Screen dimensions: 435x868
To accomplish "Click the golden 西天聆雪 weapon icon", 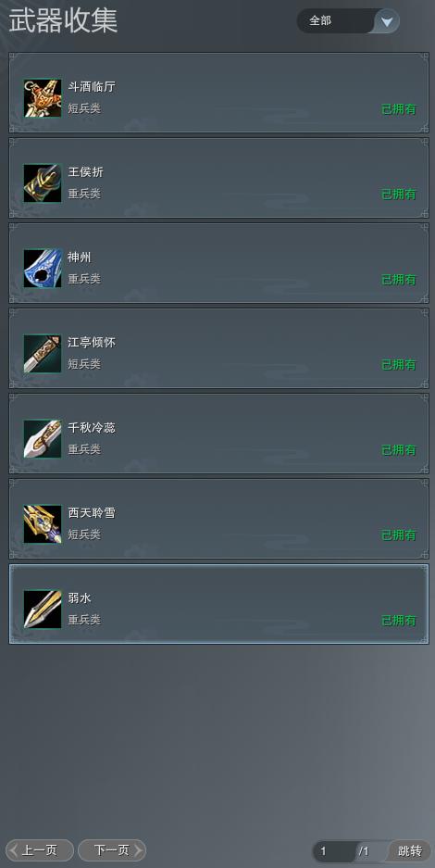I will (x=43, y=524).
